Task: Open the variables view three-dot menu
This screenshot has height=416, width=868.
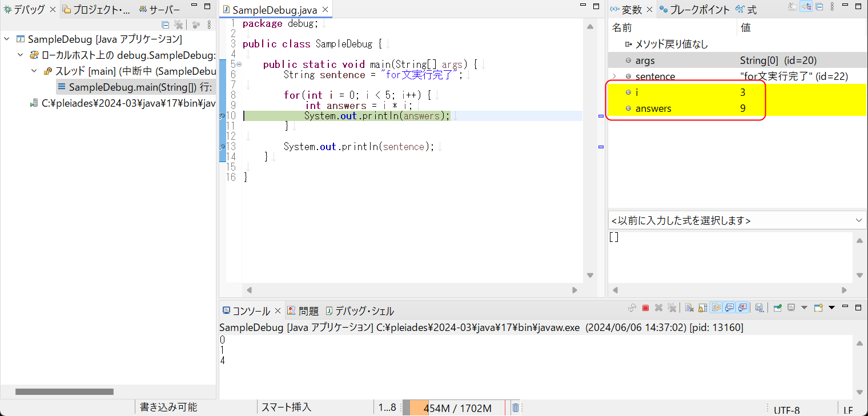Action: [832, 7]
